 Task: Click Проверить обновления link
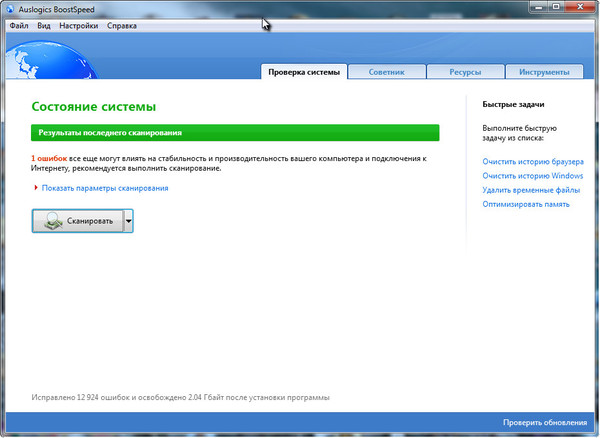(x=545, y=423)
